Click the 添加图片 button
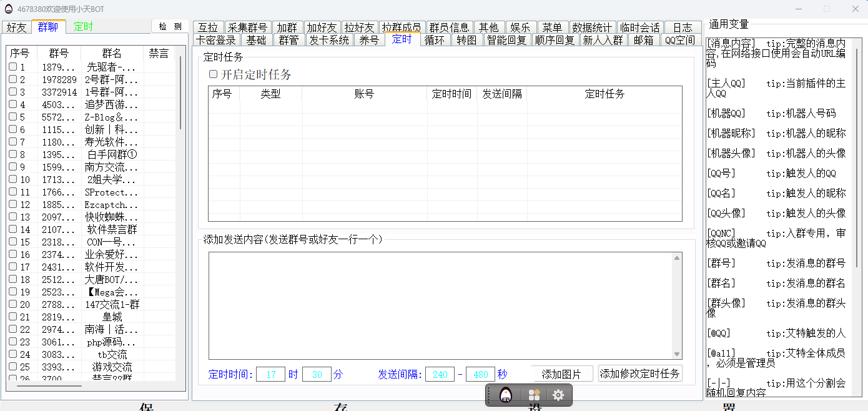The height and width of the screenshot is (411, 868). coord(561,374)
